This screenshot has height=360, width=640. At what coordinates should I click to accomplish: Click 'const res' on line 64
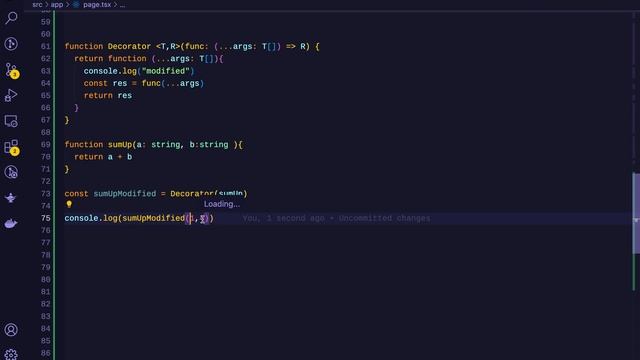pyautogui.click(x=105, y=83)
